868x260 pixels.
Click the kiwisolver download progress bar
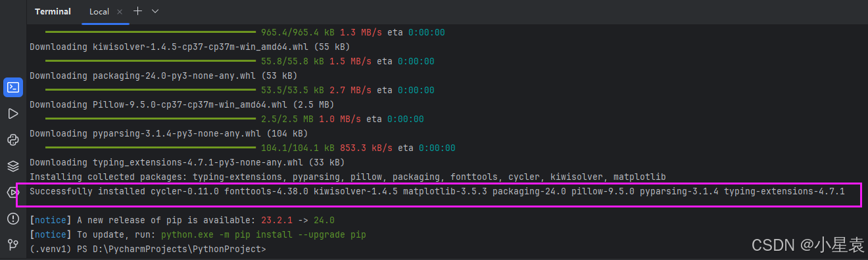150,61
